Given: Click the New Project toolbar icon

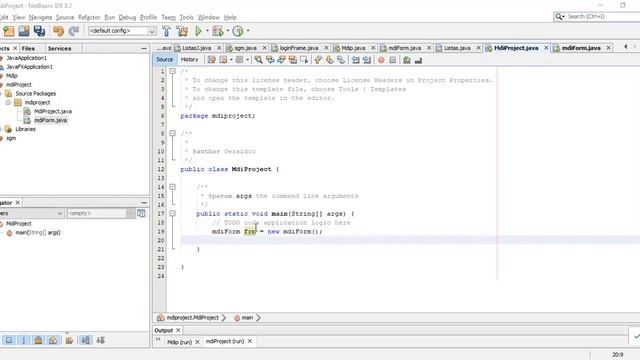Looking at the screenshot, I should tap(9, 31).
